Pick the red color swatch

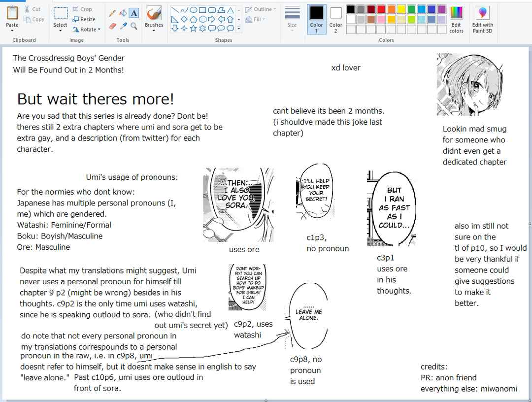coord(381,9)
